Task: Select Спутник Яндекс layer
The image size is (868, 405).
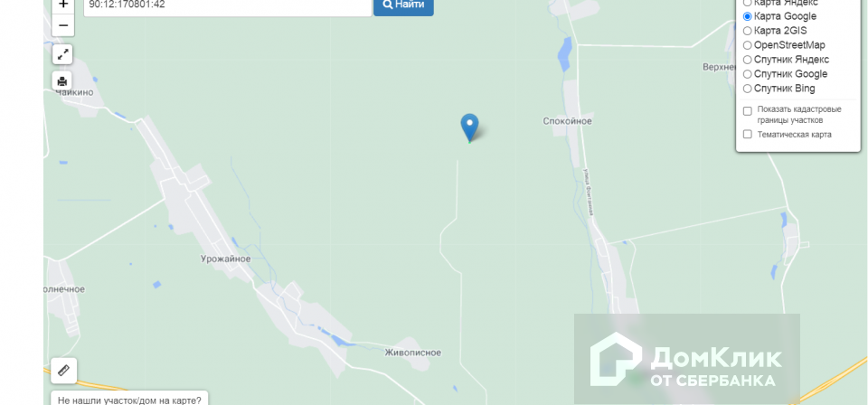Action: coord(786,60)
